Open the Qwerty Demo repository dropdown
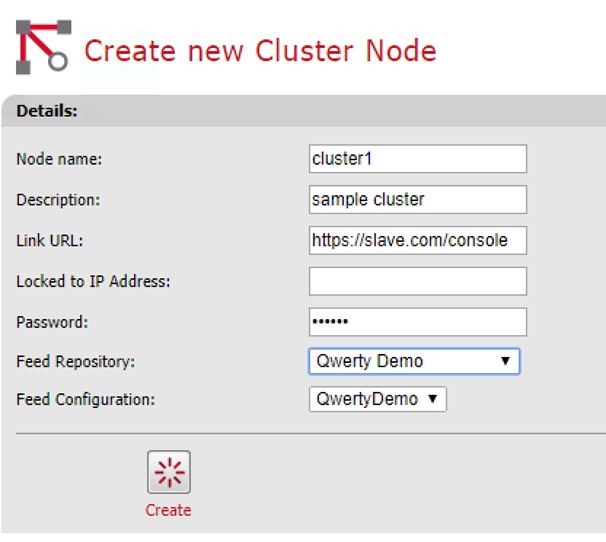606x542 pixels. point(405,361)
